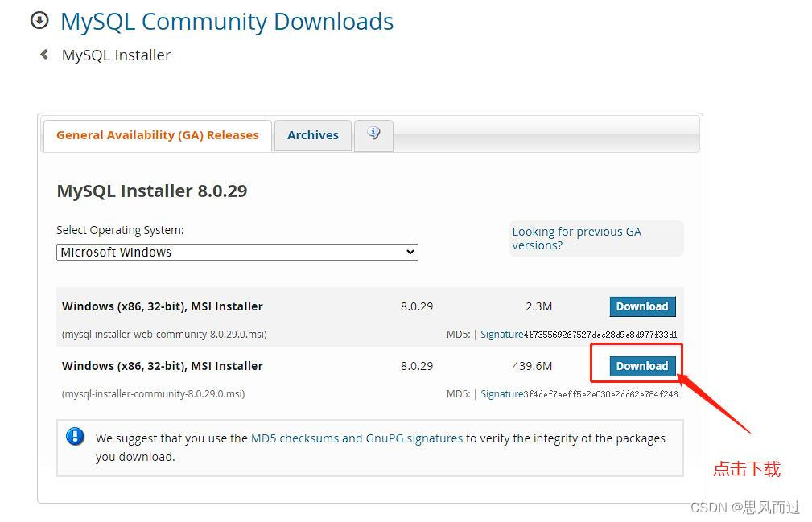Open MD5 checksums and GnuPG signatures link
This screenshot has width=812, height=522.
357,438
